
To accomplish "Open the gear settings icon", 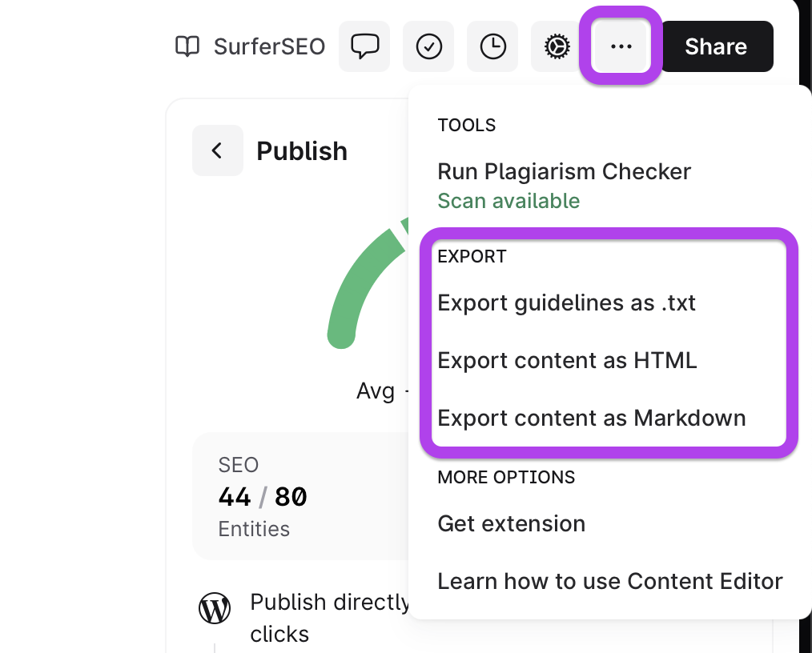I will point(557,46).
